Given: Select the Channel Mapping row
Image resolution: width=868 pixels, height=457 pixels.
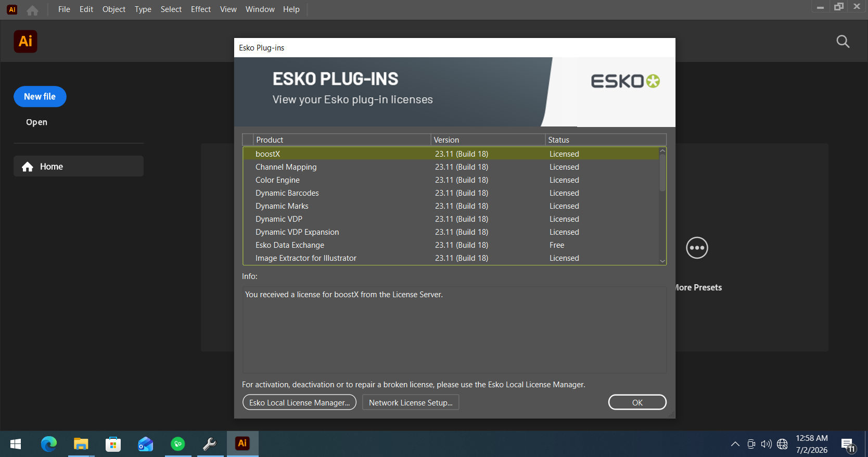Looking at the screenshot, I should coord(451,167).
